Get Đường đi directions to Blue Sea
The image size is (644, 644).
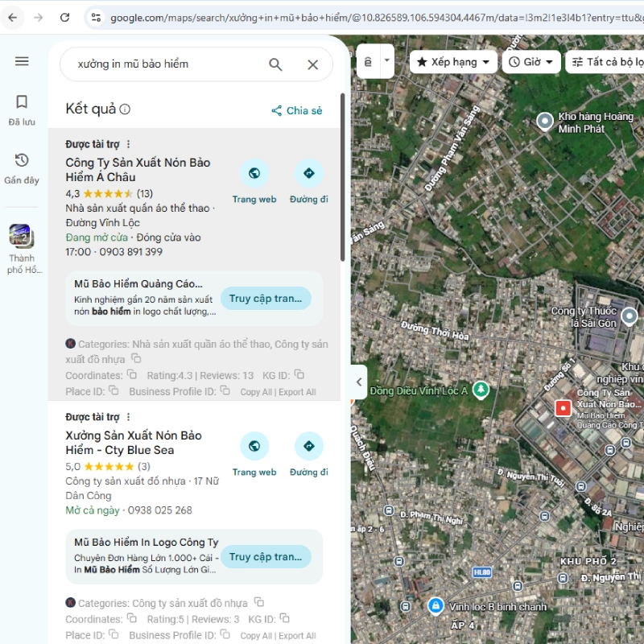(x=309, y=455)
